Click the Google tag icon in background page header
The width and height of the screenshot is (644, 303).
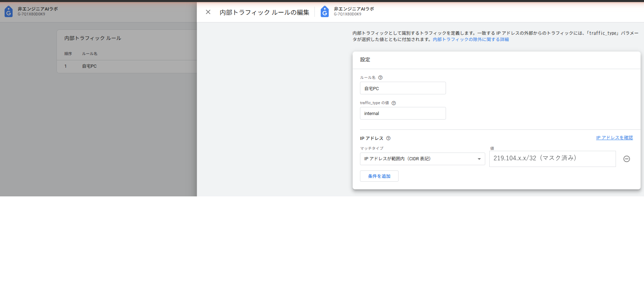(x=8, y=11)
